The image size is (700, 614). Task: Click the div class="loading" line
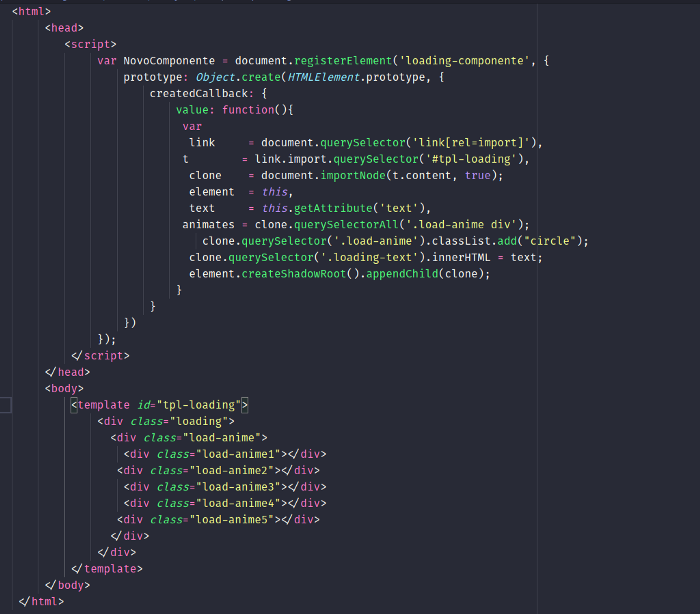point(166,422)
